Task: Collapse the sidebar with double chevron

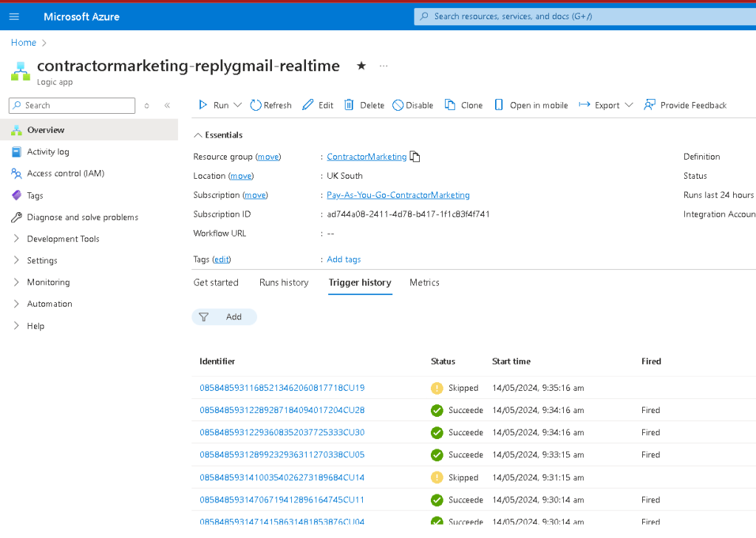Action: [x=167, y=106]
